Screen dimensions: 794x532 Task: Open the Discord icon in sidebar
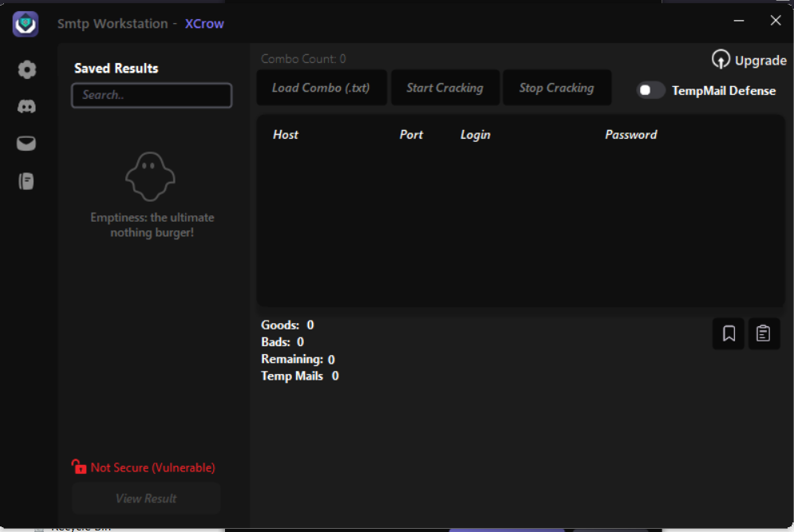26,106
